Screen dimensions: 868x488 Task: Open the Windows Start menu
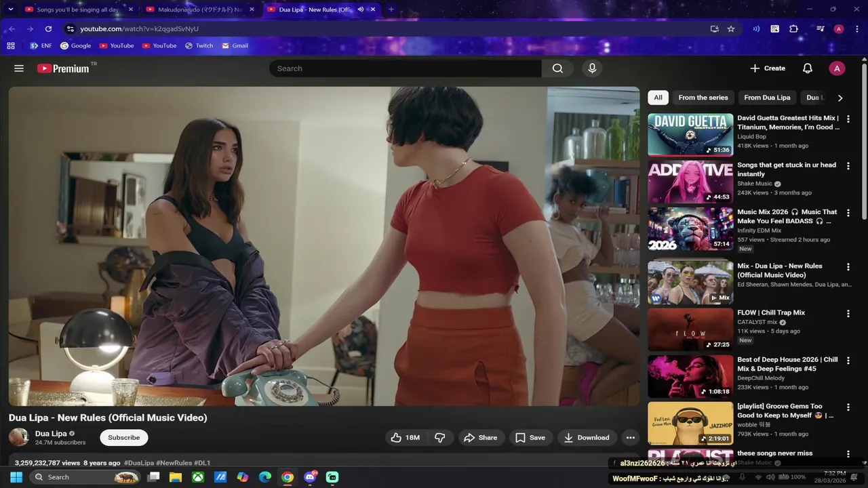coord(16,477)
